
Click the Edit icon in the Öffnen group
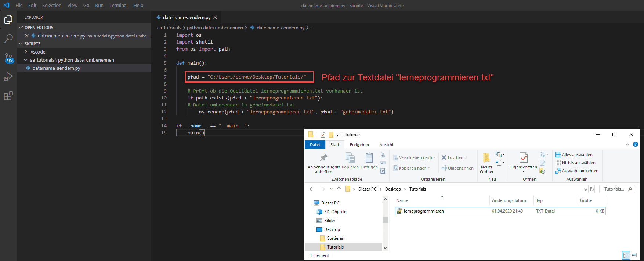[543, 163]
